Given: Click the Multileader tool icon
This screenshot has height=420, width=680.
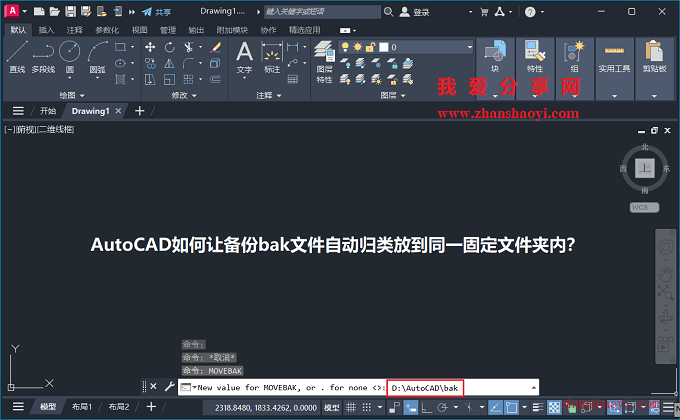Looking at the screenshot, I should [x=293, y=63].
